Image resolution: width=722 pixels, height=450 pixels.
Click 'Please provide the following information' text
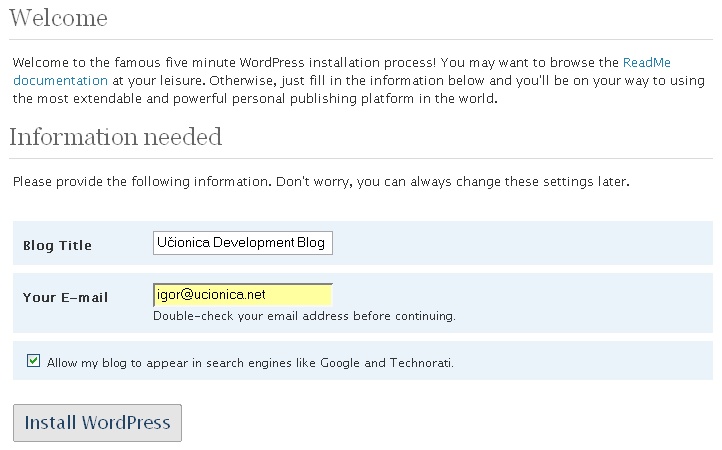tap(321, 181)
